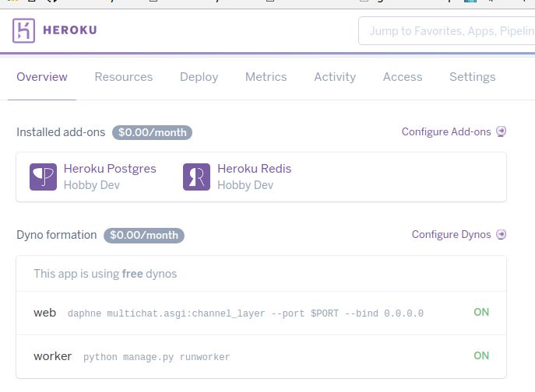The image size is (535, 392).
Task: Select the Metrics tab
Action: [x=266, y=77]
